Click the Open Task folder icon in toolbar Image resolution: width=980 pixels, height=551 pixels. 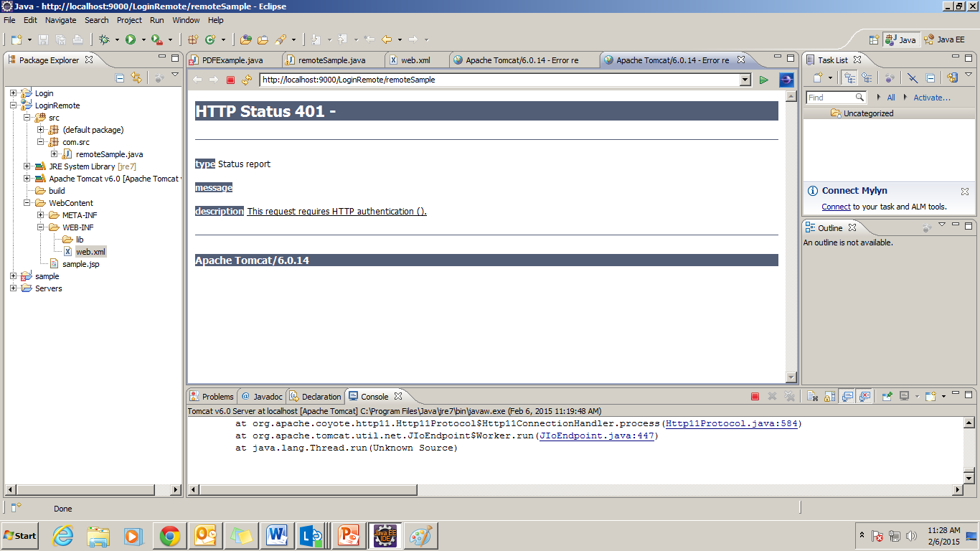(x=263, y=39)
